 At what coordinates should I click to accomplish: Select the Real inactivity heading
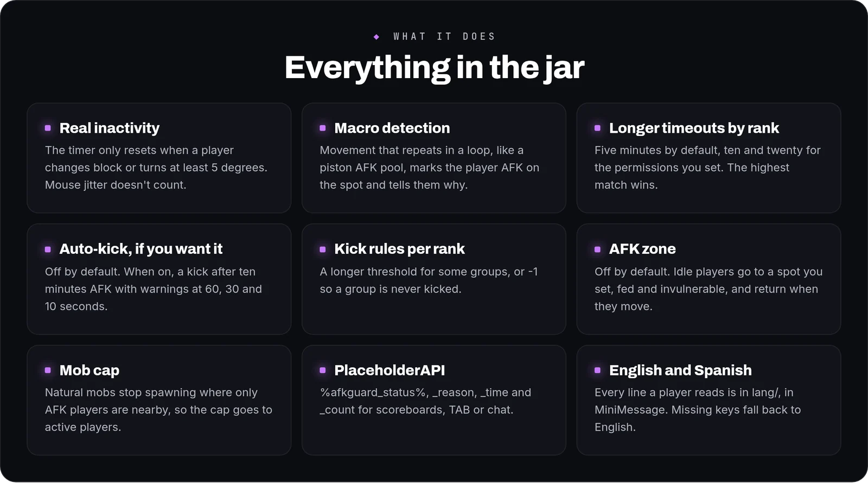click(110, 128)
